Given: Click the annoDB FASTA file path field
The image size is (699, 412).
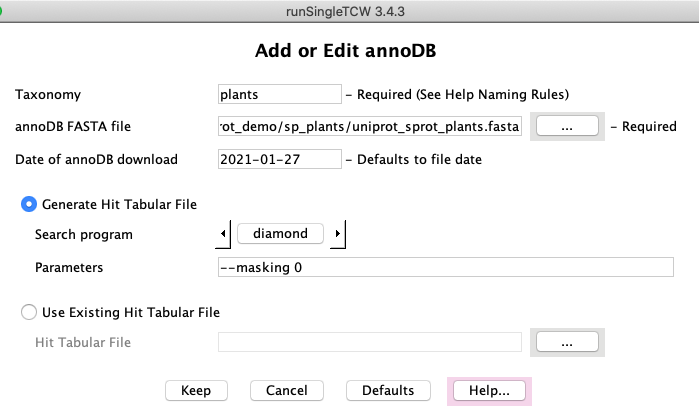Looking at the screenshot, I should click(369, 127).
